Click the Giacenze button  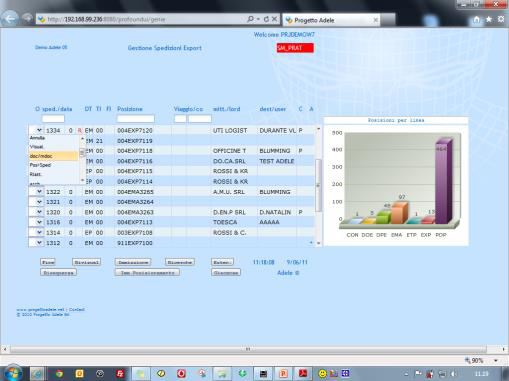click(x=226, y=273)
